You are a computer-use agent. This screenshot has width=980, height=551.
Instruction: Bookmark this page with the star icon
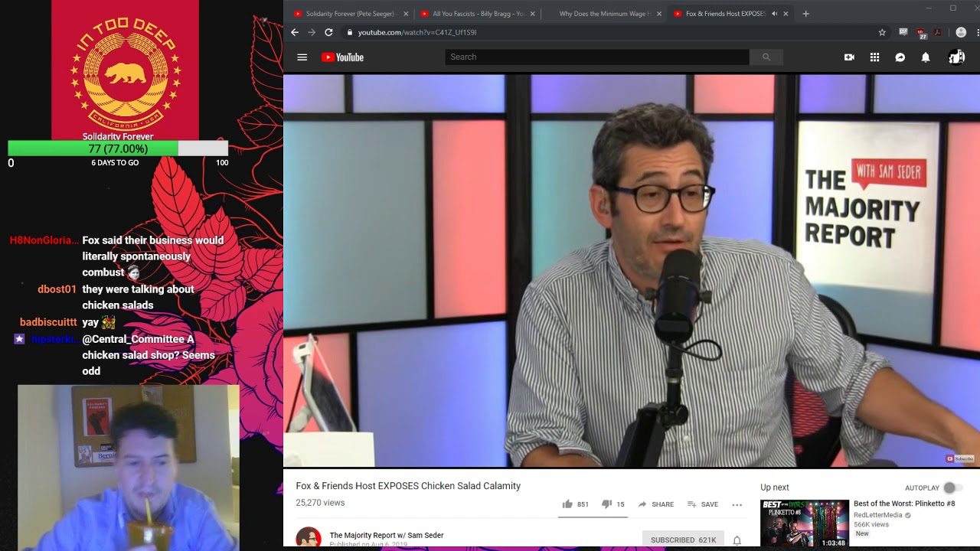pos(882,32)
